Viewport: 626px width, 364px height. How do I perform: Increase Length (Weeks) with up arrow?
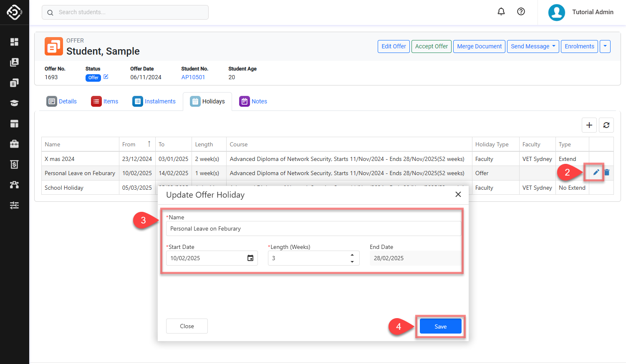tap(352, 255)
